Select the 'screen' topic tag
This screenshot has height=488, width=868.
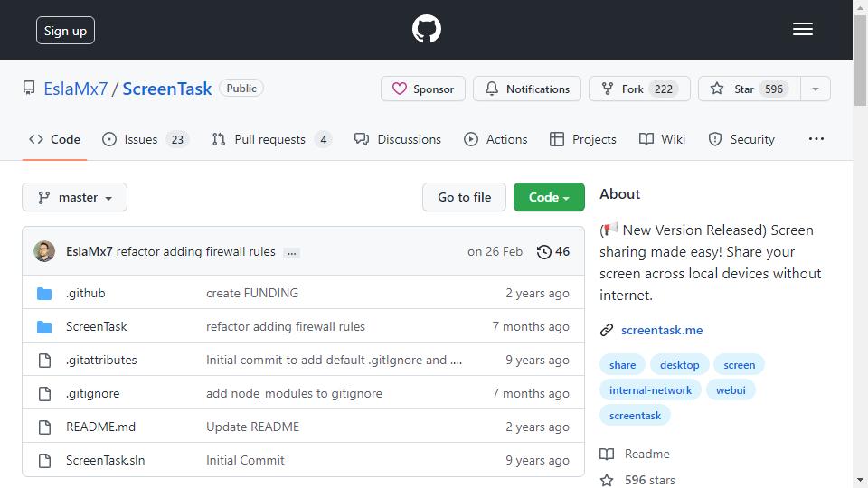pyautogui.click(x=739, y=364)
